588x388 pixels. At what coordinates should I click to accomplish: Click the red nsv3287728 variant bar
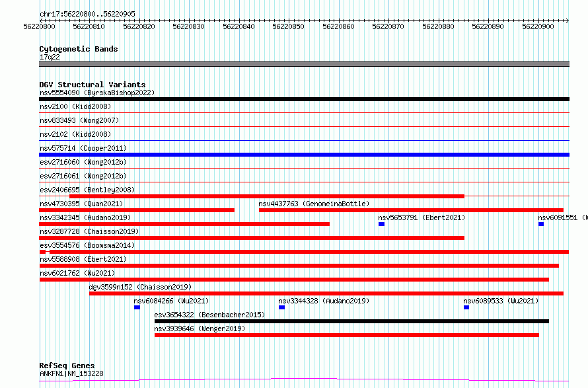coord(252,238)
